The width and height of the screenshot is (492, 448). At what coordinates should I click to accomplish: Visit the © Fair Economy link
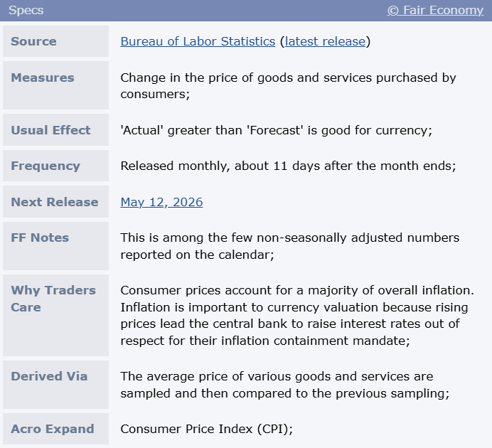(435, 10)
